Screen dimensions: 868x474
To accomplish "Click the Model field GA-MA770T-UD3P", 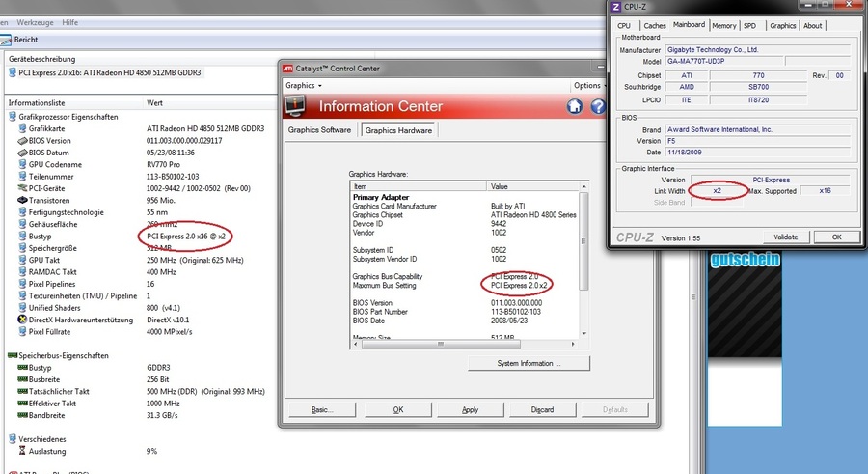I will click(724, 61).
